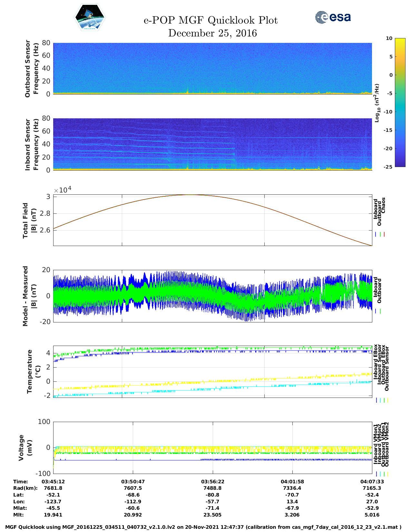
Task: Click the blue legend marker of Voltage plot
Action: click(377, 474)
